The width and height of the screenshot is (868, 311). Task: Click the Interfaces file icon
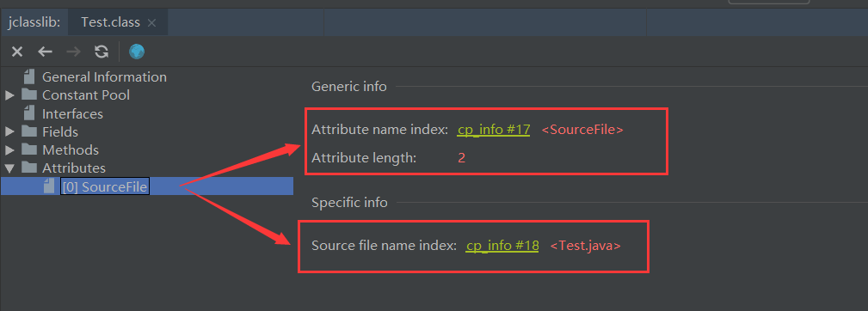click(29, 113)
